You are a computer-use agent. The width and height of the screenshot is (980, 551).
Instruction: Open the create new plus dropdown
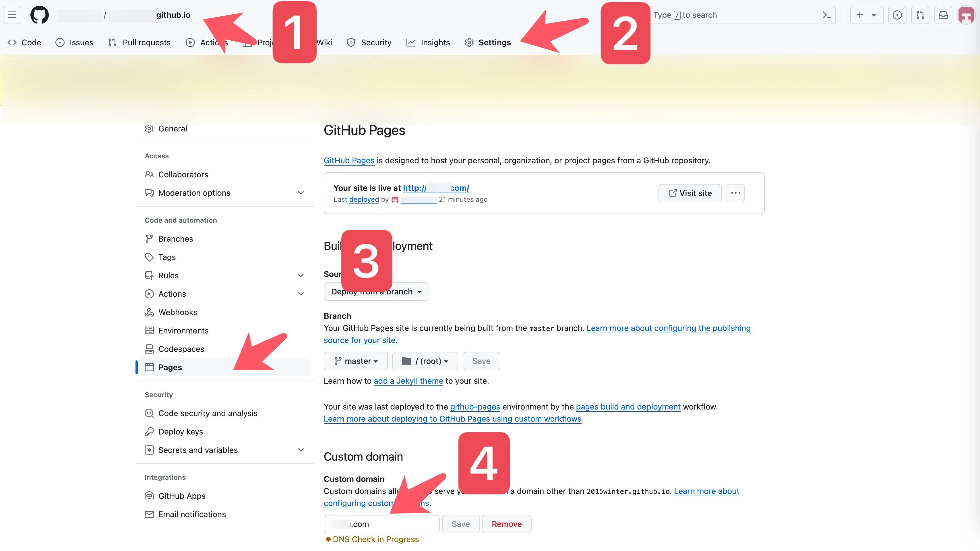tap(866, 15)
